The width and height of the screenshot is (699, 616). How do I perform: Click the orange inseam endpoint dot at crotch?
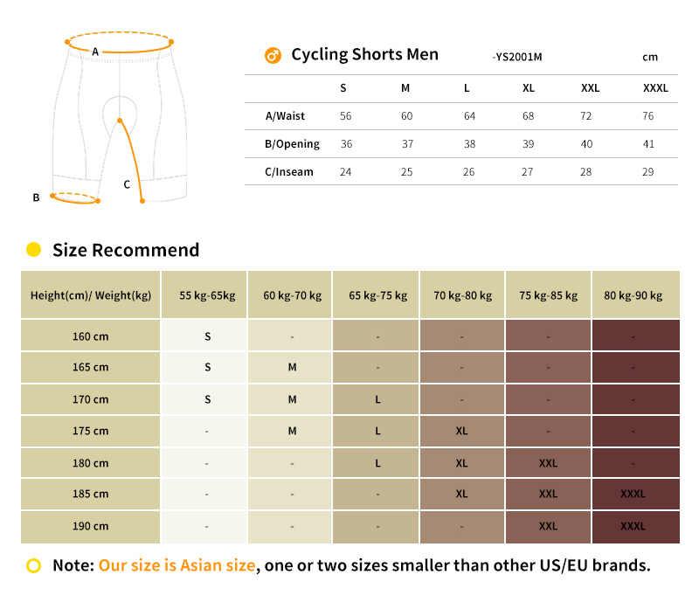pyautogui.click(x=120, y=121)
